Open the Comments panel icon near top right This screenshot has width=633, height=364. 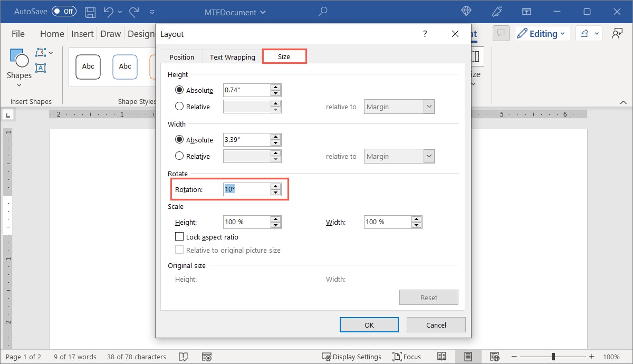[x=500, y=33]
